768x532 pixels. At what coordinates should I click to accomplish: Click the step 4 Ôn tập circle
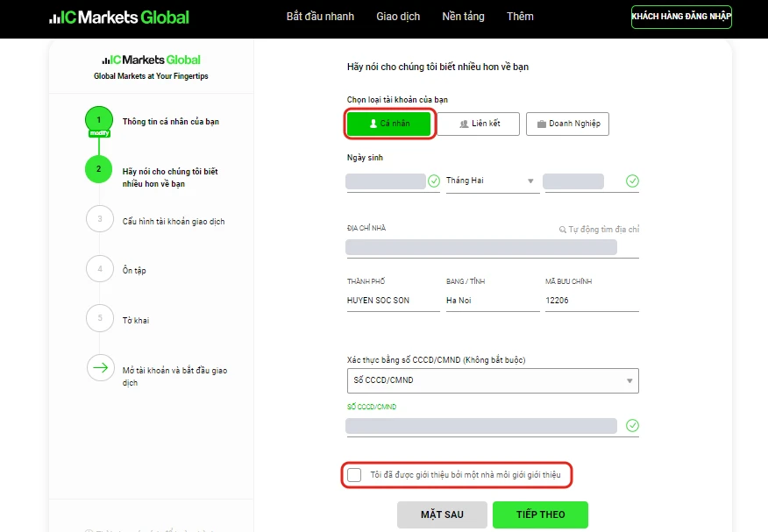click(100, 269)
